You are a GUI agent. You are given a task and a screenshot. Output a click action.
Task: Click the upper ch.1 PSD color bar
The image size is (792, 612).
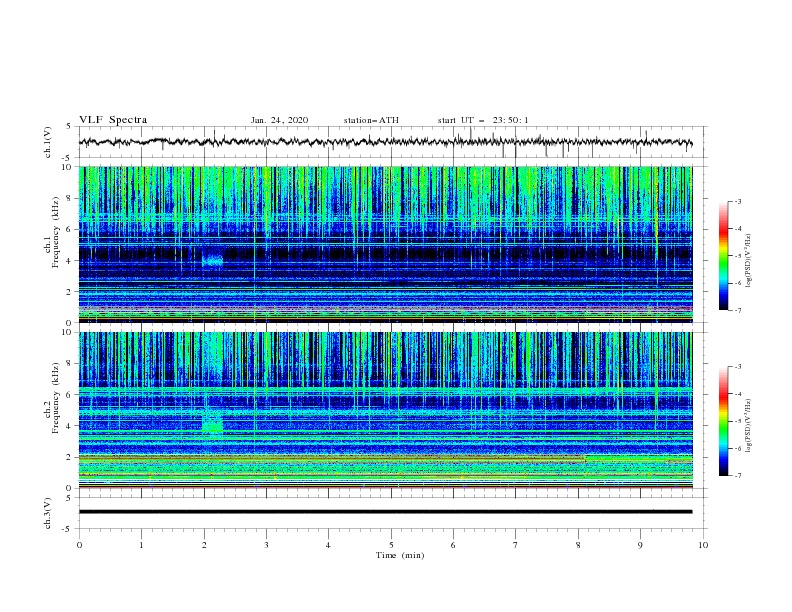click(x=724, y=256)
